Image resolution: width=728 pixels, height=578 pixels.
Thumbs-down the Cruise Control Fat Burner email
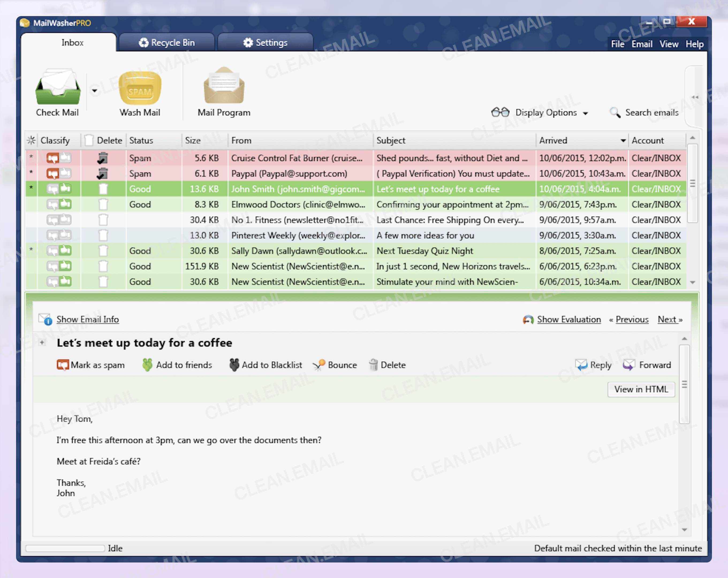tap(53, 158)
